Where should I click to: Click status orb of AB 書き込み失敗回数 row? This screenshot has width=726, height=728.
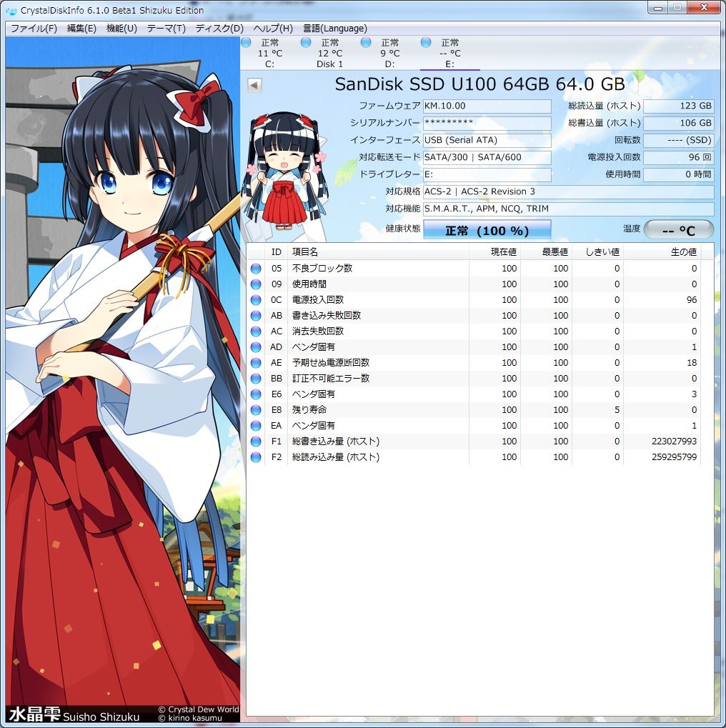[x=256, y=316]
